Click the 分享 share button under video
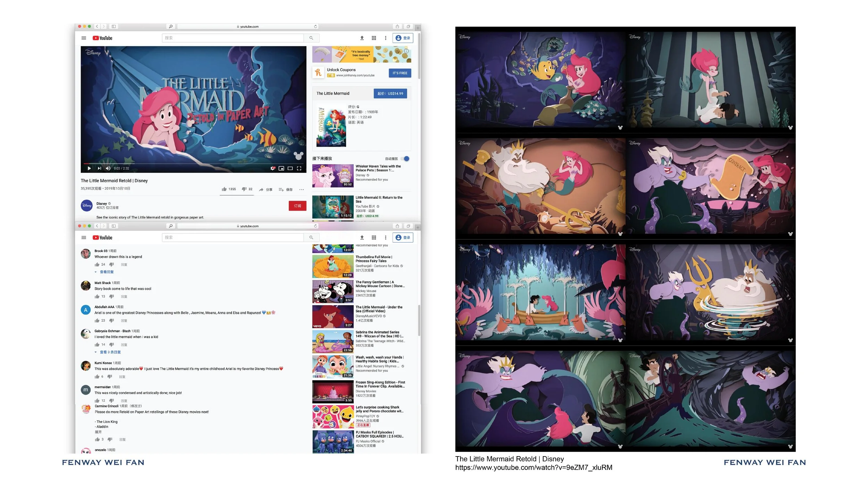This screenshot has width=868, height=504. click(x=266, y=190)
